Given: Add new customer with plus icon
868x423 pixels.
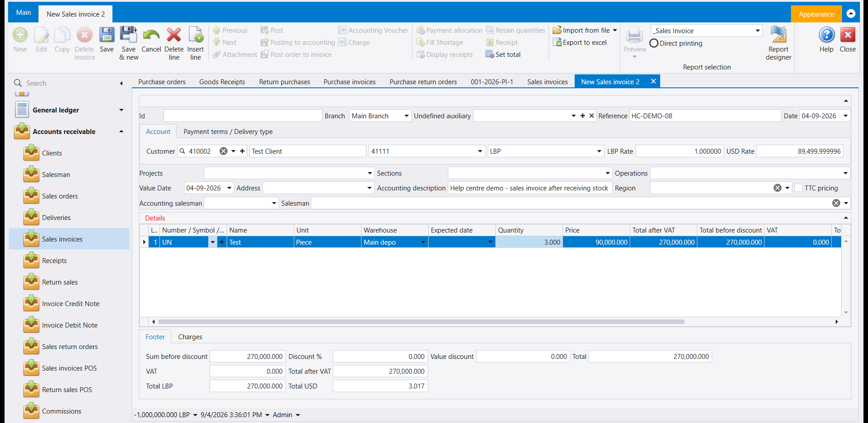Looking at the screenshot, I should [242, 151].
